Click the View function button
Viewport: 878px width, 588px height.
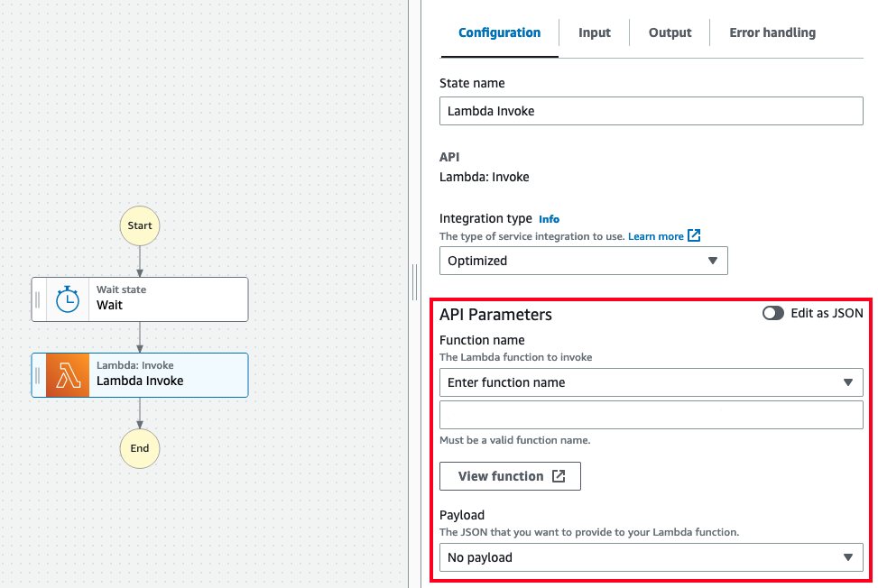(x=510, y=476)
